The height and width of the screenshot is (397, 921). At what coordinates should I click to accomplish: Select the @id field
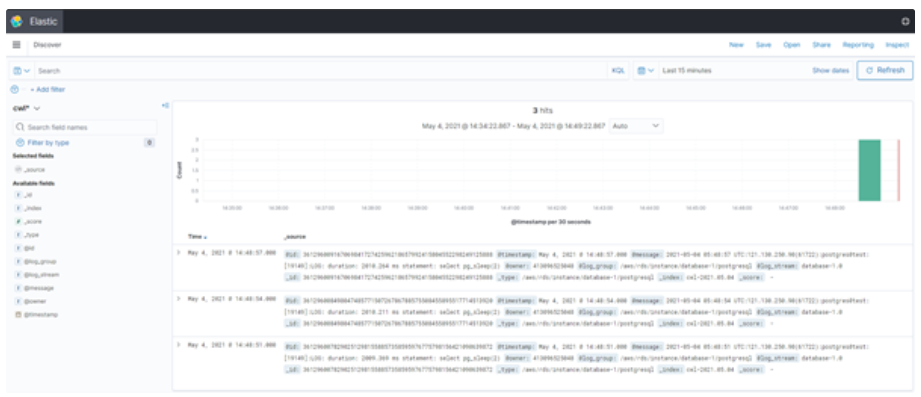coord(29,248)
